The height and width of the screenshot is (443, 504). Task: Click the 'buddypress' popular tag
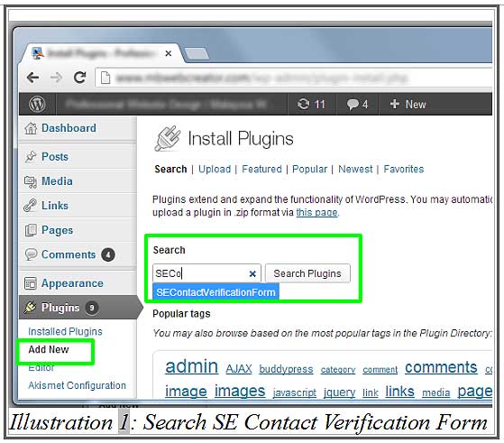(286, 369)
